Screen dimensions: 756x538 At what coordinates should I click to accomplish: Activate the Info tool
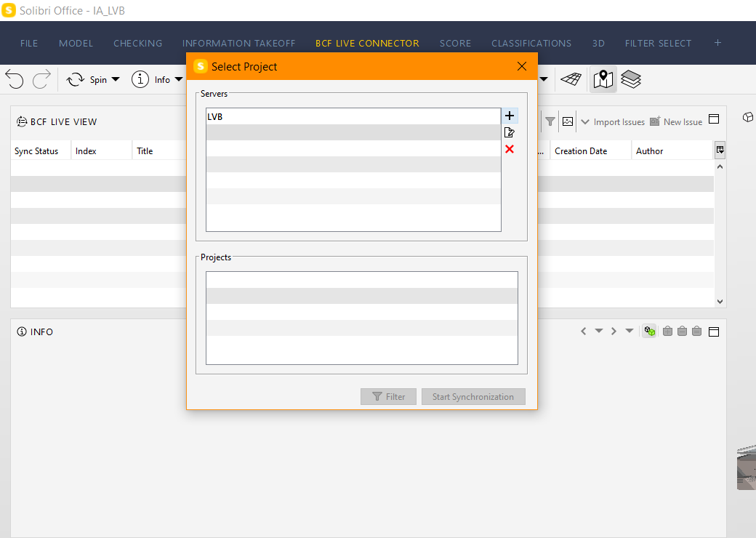150,79
